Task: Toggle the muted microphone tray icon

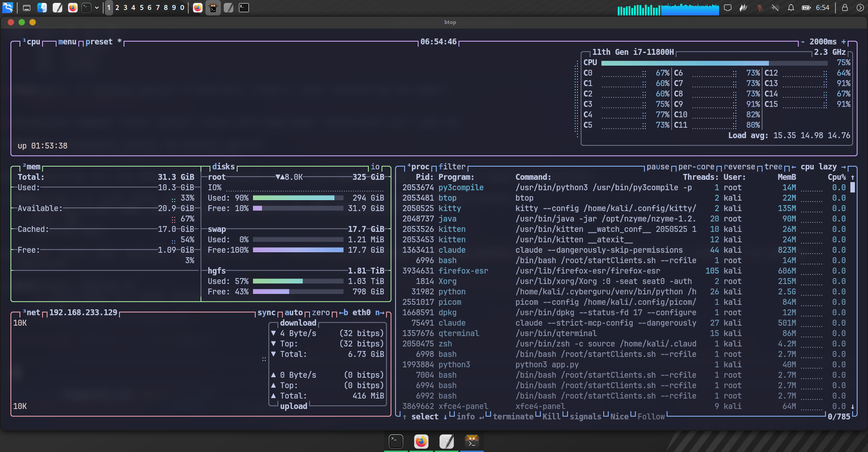Action: point(760,8)
